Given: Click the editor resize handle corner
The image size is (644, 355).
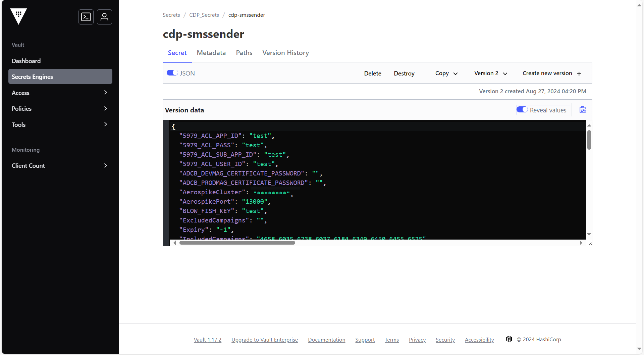Looking at the screenshot, I should (590, 244).
